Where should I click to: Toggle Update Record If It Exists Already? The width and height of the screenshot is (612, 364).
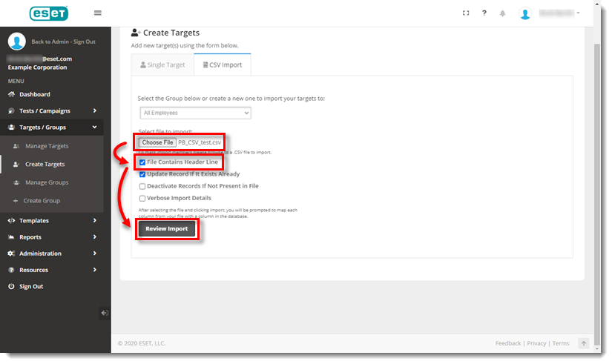pyautogui.click(x=142, y=174)
